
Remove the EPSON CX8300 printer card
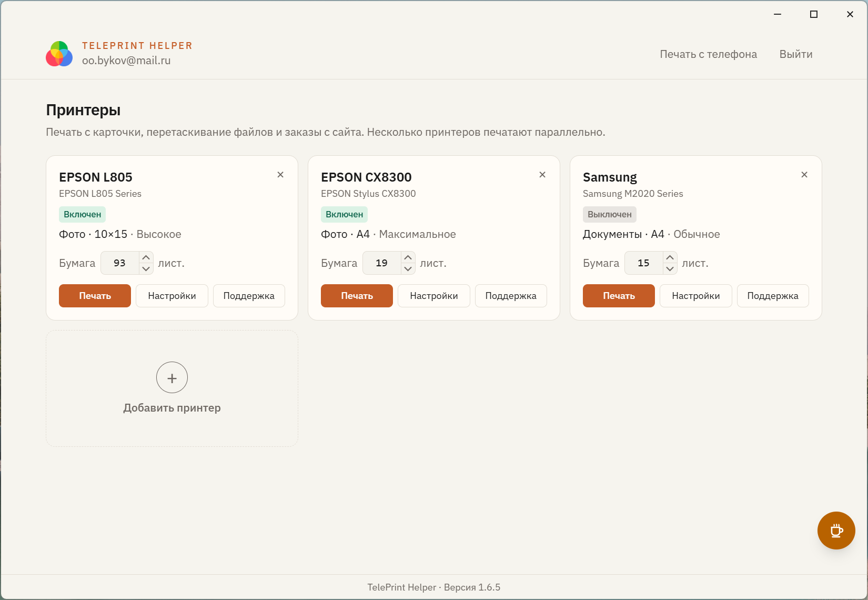(x=542, y=175)
